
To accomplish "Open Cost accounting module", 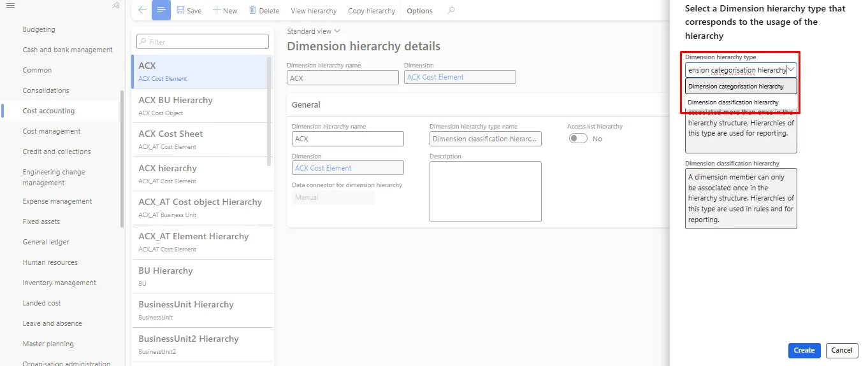I will 48,111.
